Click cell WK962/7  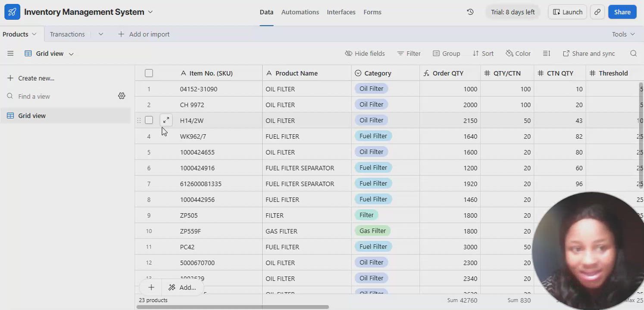click(219, 136)
